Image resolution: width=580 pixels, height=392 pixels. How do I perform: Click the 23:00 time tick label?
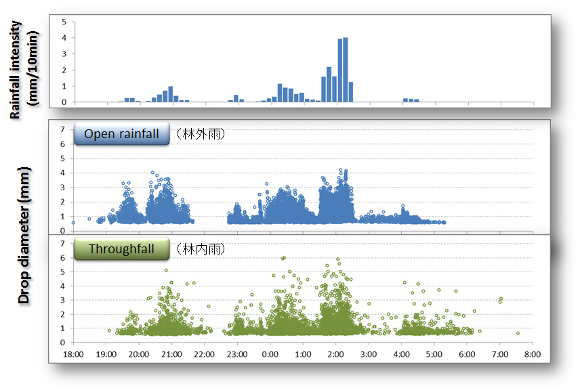(x=236, y=353)
